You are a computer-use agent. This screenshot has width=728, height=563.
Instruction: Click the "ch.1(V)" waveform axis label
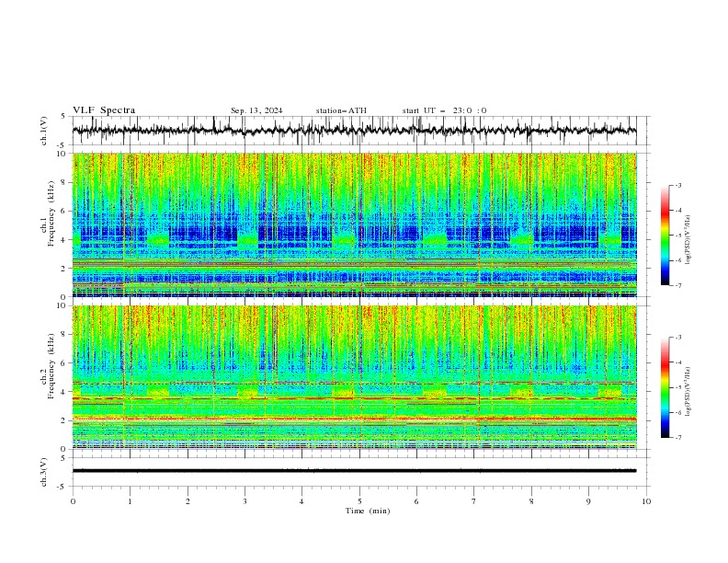click(44, 131)
